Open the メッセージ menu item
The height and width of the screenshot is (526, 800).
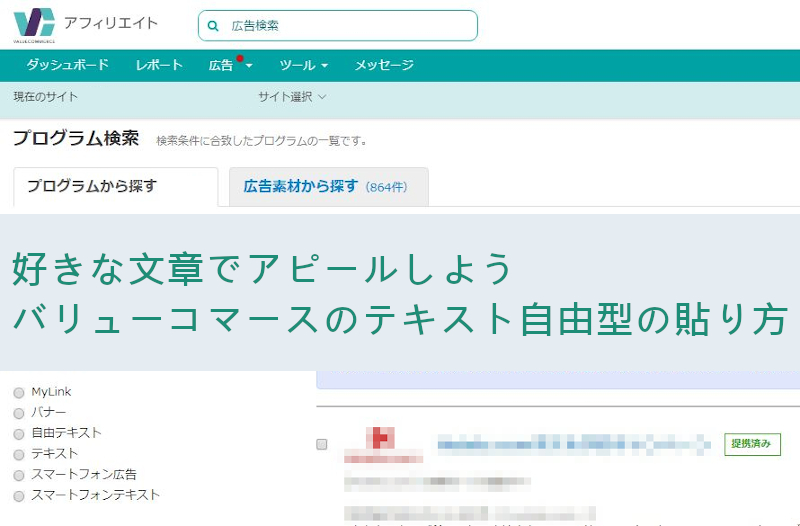pyautogui.click(x=384, y=65)
